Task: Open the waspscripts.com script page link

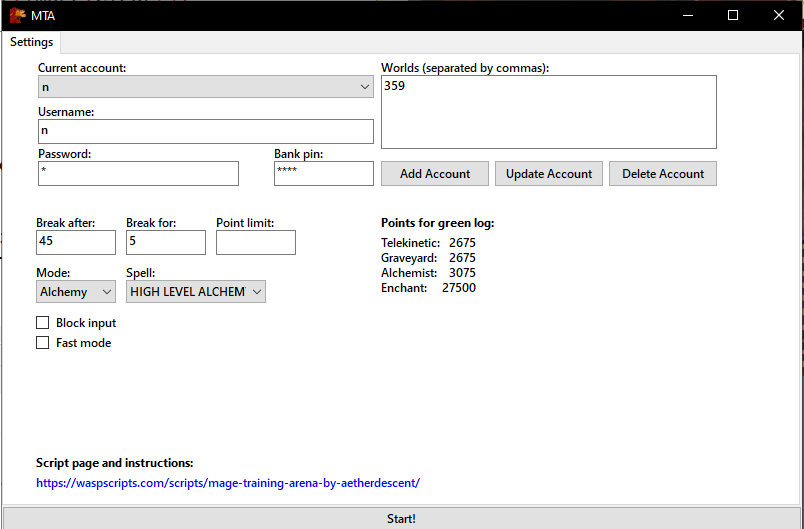Action: click(x=228, y=483)
